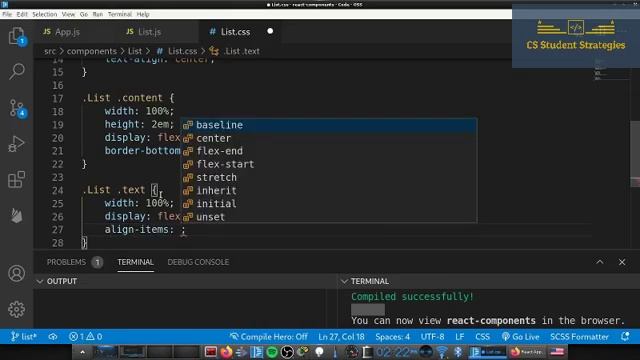
Task: Click the red terminal icon in taskbar
Action: point(211,352)
